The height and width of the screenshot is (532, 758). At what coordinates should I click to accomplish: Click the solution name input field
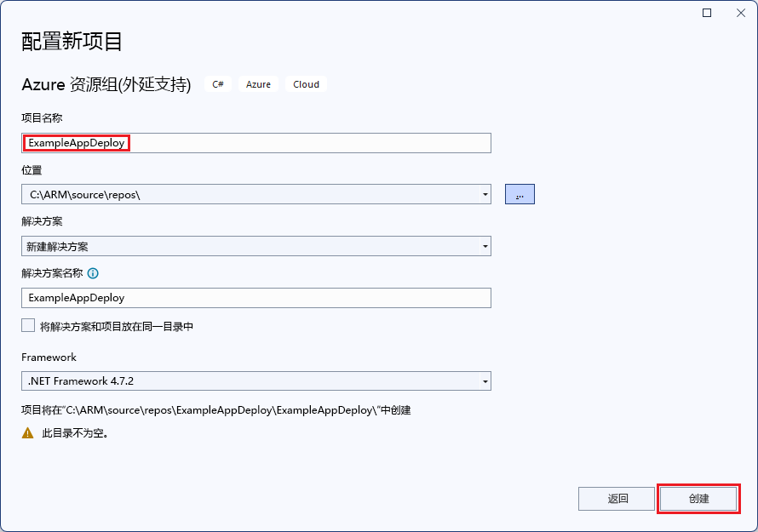click(256, 298)
